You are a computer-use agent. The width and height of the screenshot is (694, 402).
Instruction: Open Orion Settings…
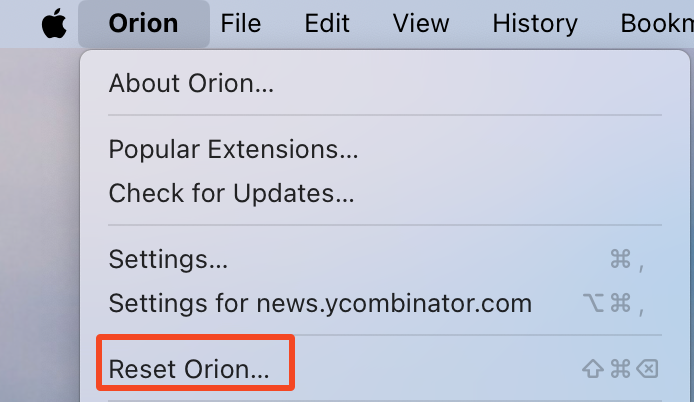click(x=168, y=260)
